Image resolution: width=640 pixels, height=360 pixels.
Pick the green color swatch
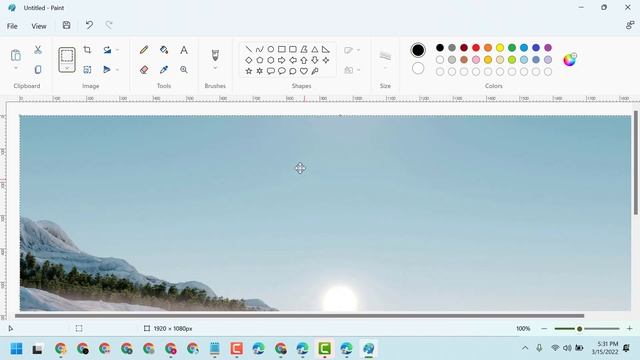512,48
